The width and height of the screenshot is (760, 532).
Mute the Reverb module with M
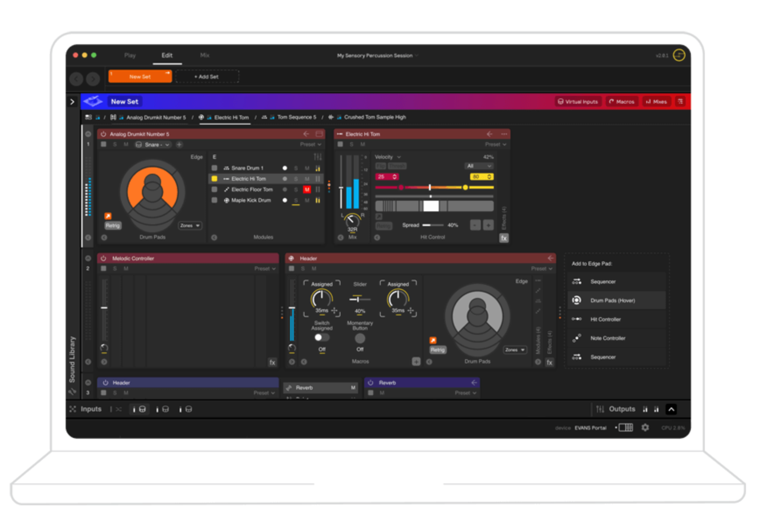353,388
